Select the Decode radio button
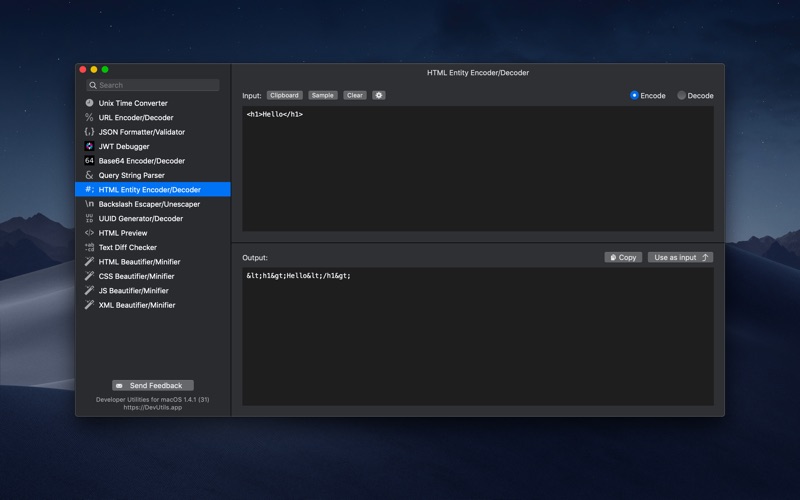Image resolution: width=800 pixels, height=500 pixels. tap(682, 96)
